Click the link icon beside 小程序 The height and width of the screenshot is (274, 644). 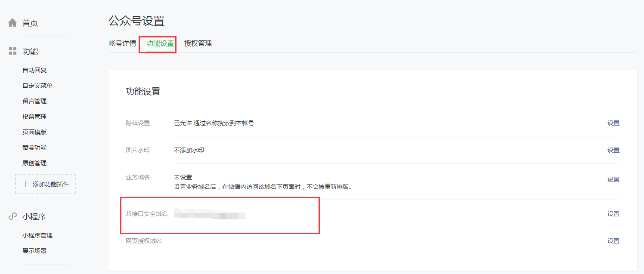(x=13, y=216)
